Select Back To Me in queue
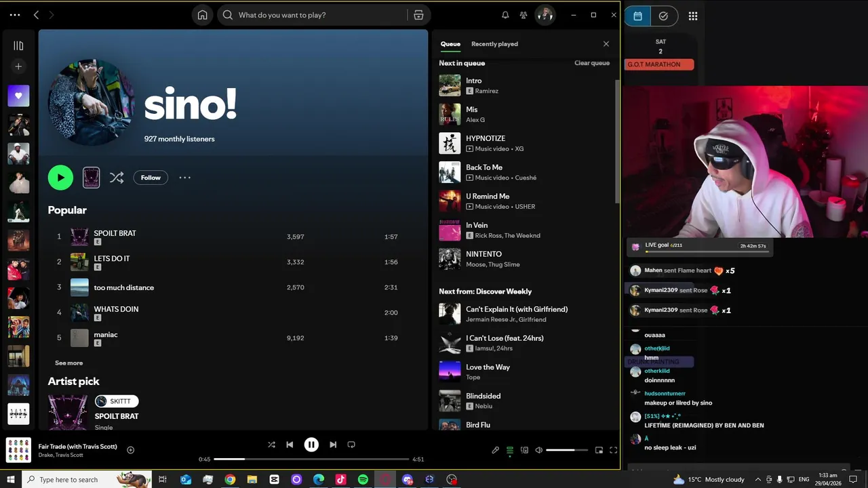 click(524, 172)
